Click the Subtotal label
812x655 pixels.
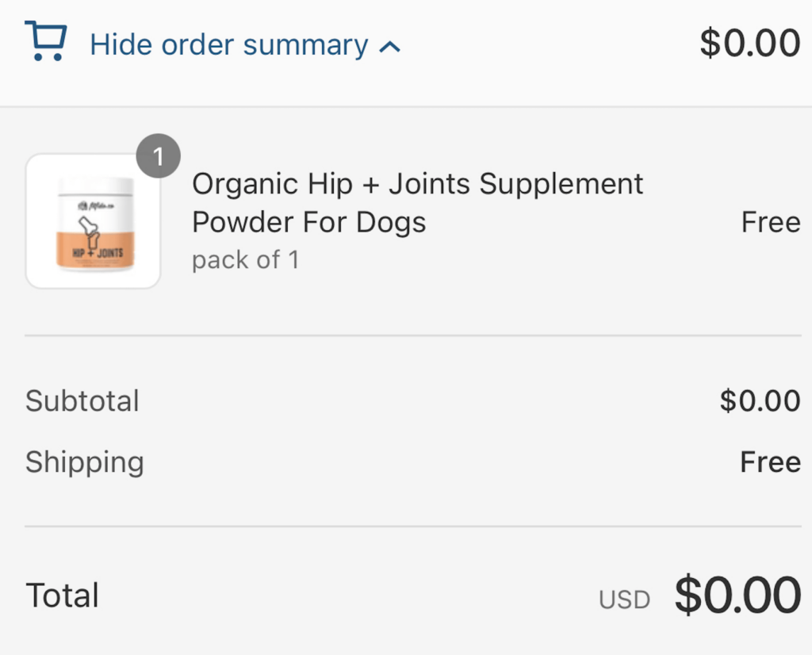tap(82, 400)
